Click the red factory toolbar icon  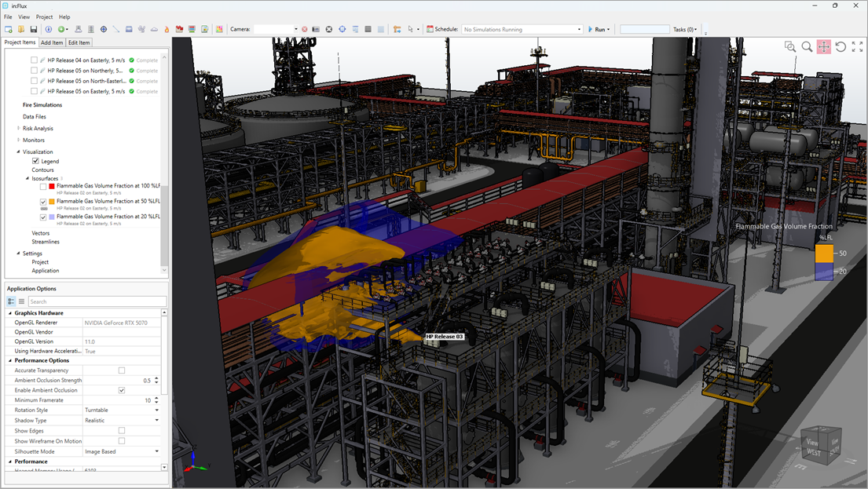coord(179,29)
